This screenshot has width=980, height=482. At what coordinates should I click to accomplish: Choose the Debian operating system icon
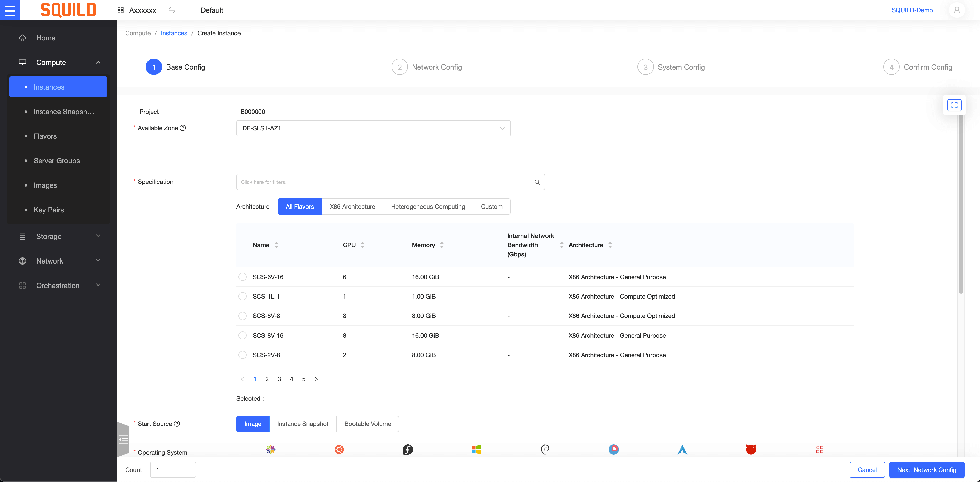545,449
